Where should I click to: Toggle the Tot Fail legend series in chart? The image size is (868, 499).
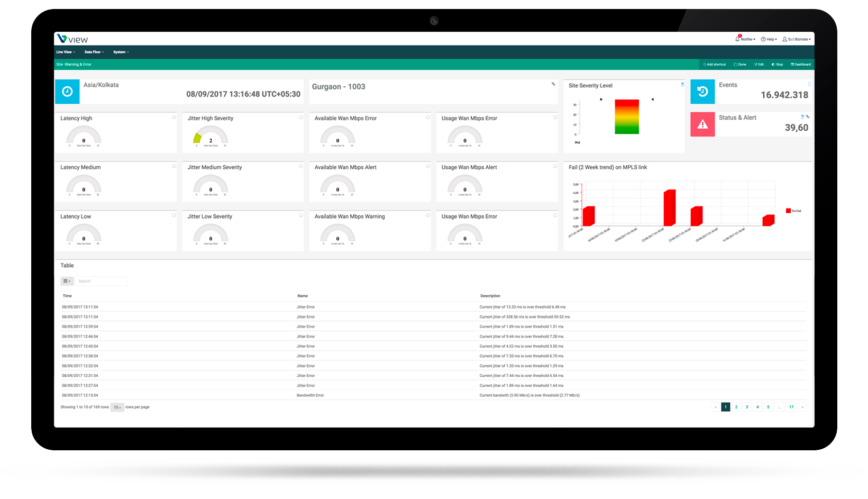[x=793, y=211]
